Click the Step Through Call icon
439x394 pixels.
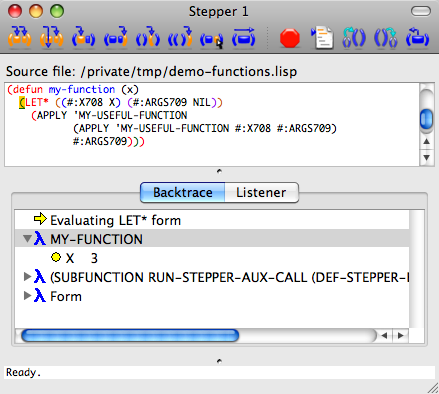coord(51,37)
